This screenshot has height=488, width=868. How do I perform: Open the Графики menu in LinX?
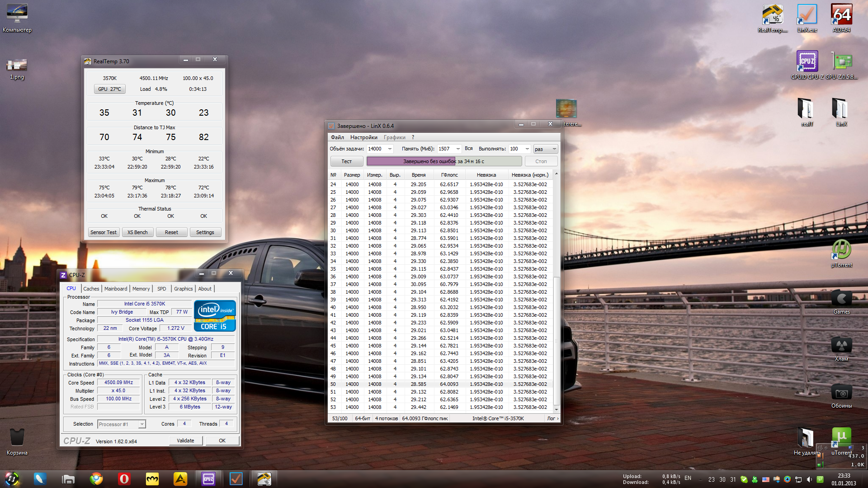pos(394,137)
